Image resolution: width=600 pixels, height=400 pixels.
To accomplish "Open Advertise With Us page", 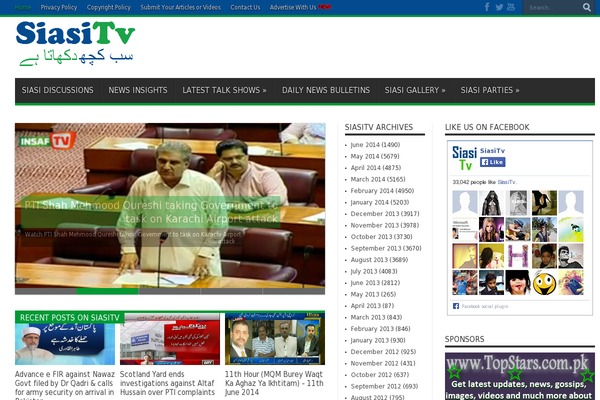I will click(x=293, y=7).
